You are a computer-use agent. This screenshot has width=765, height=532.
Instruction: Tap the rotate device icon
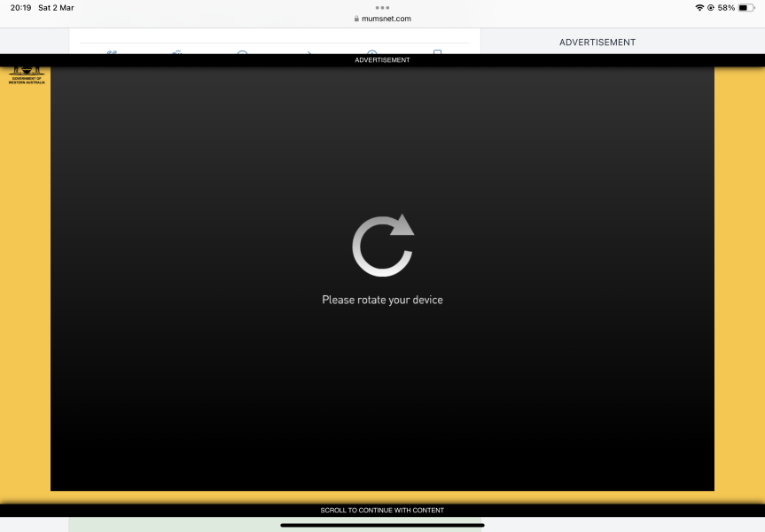pos(382,245)
